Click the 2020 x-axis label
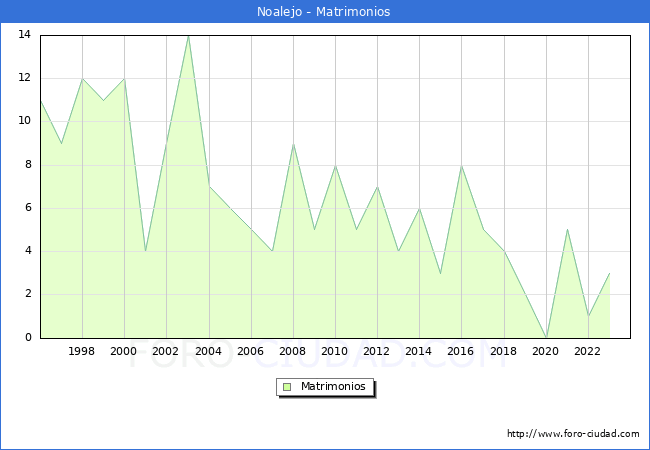 [x=546, y=351]
